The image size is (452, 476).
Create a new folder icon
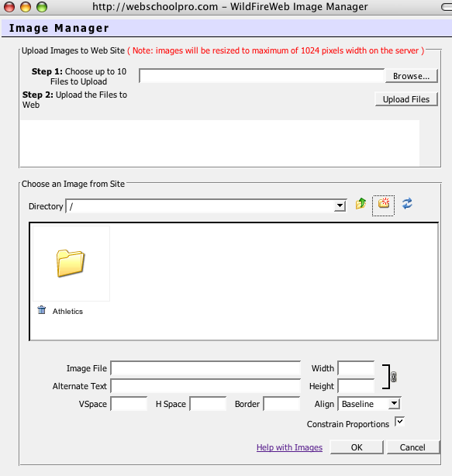click(384, 203)
